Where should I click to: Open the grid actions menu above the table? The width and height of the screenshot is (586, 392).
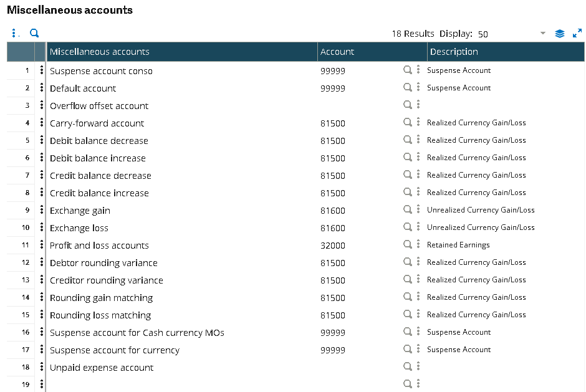tap(14, 33)
